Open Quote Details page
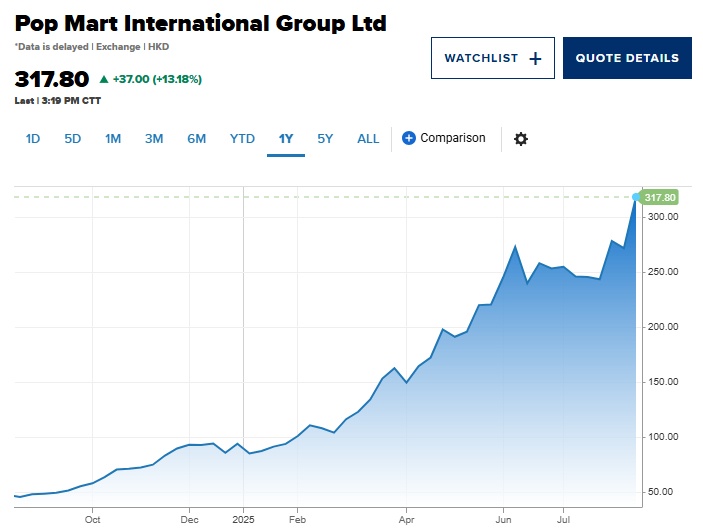Image resolution: width=703 pixels, height=531 pixels. 627,58
